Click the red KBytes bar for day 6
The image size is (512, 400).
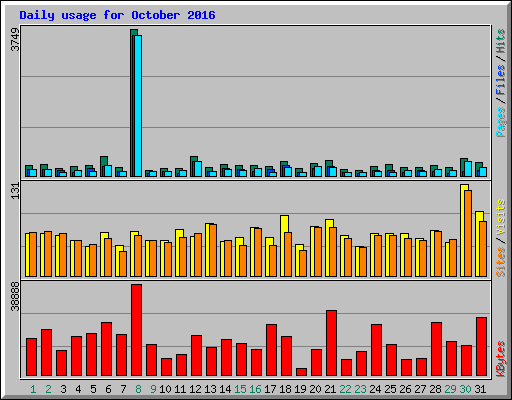coord(106,349)
